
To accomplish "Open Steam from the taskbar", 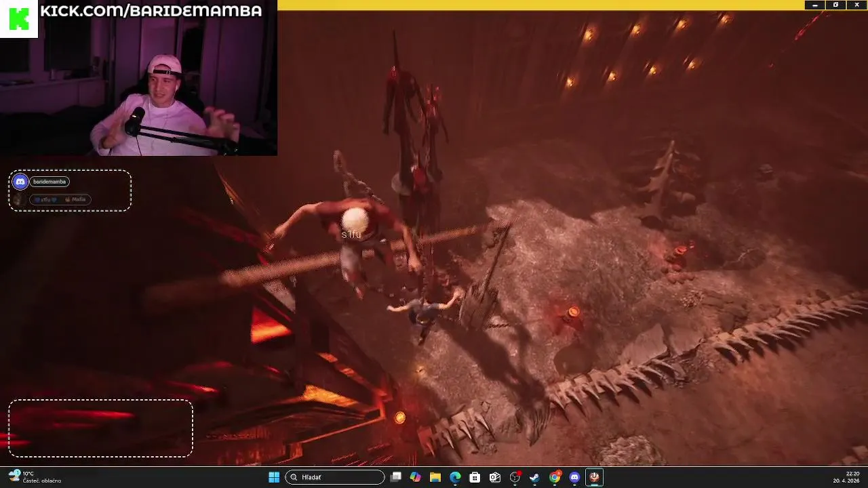I will point(534,477).
